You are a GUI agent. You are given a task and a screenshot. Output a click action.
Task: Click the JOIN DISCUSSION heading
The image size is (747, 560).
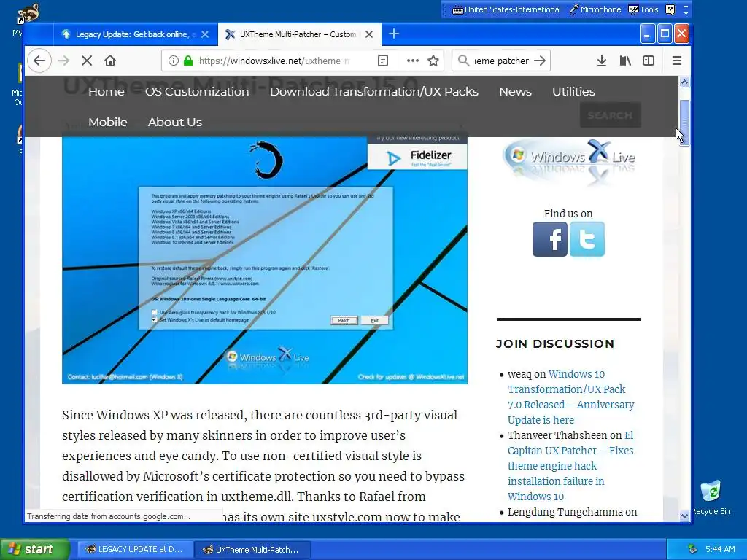555,344
